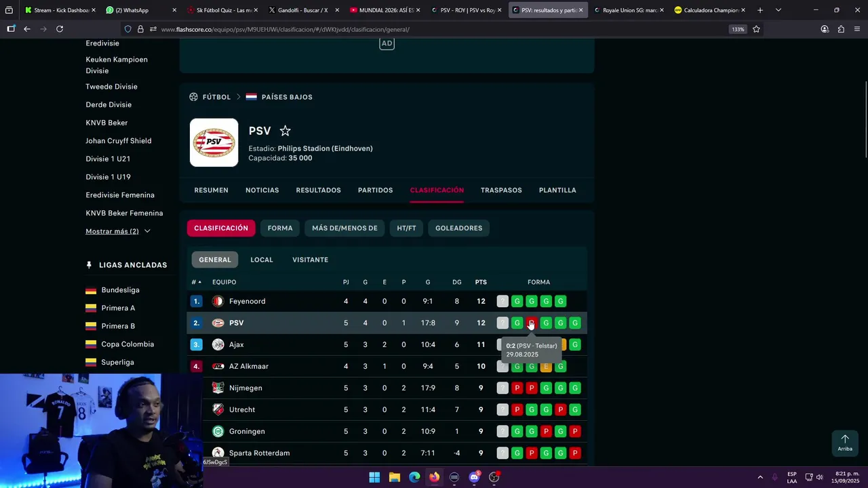Click the Groningen team crest icon
Screen dimensions: 868x488
point(218,431)
